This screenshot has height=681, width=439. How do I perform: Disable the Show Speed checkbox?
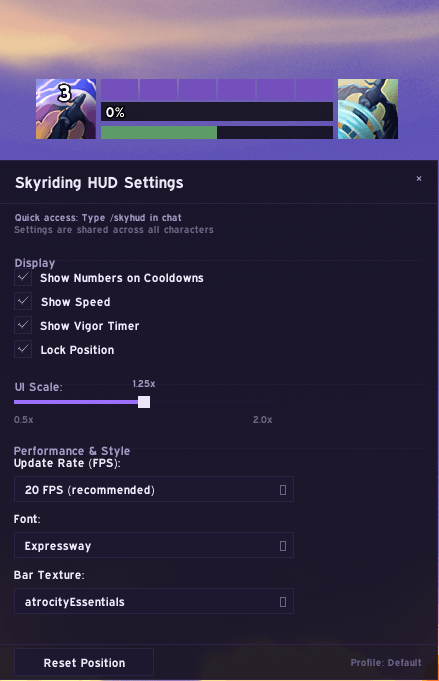(23, 301)
